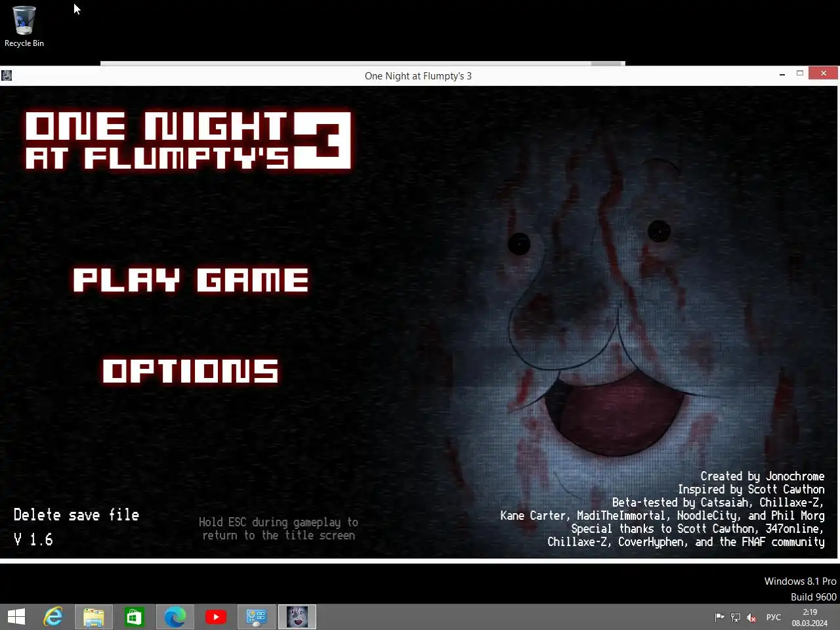Open the taskbar clock showing 2:19
840x630 pixels.
(810, 618)
